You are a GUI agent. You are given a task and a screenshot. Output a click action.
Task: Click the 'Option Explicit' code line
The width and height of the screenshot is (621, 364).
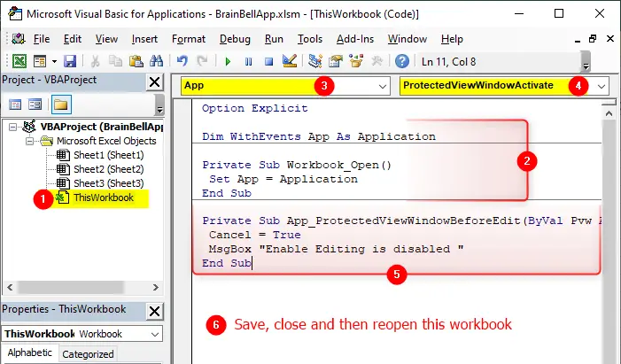[x=254, y=109]
